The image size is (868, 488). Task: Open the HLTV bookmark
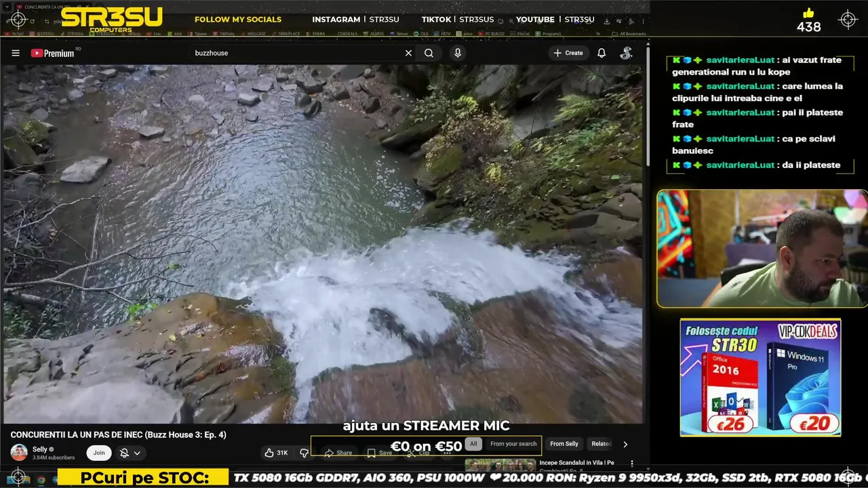(442, 33)
